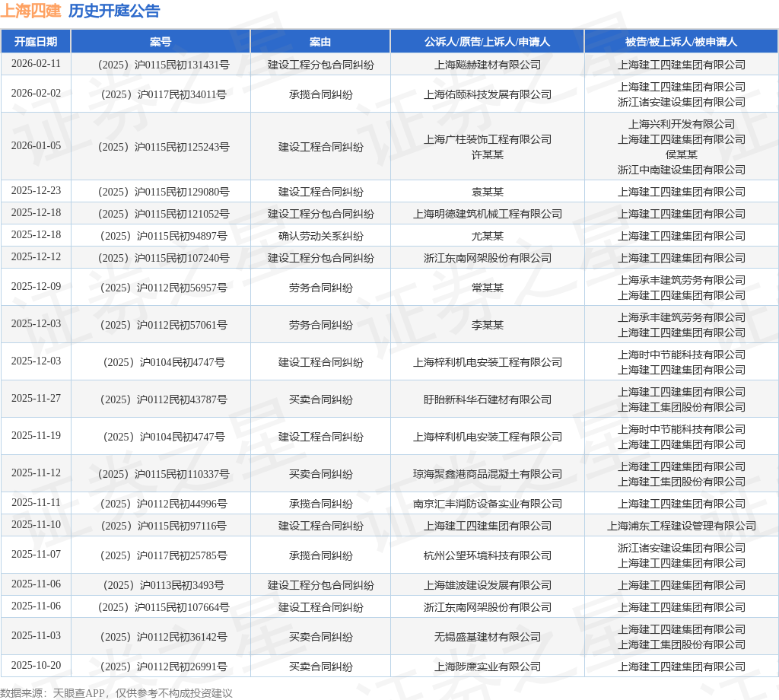The height and width of the screenshot is (700, 779).
Task: Select the 案由 column header
Action: tap(320, 42)
